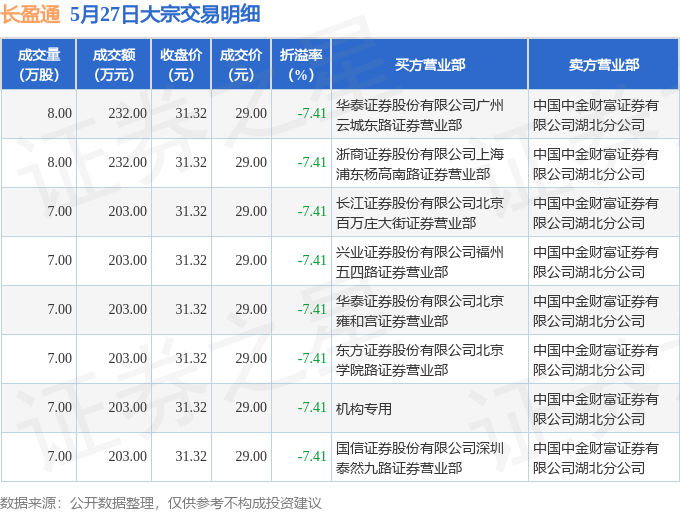
Task: Select the 成交额(万元) column header
Action: point(114,64)
